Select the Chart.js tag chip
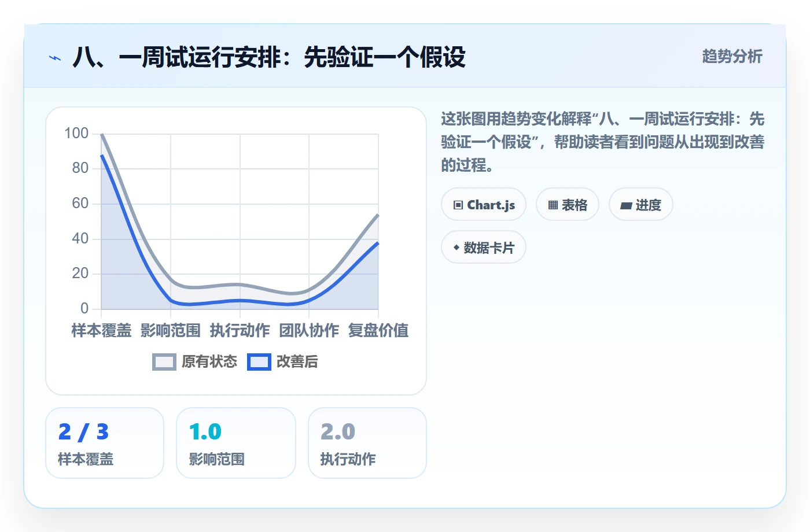Screen dimensions: 810x532 pos(484,204)
